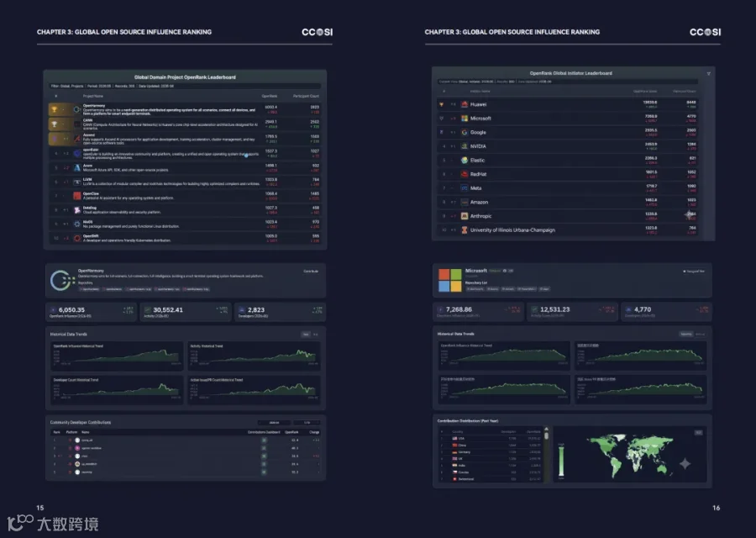
Task: Click the Huawei logo in the leaderboard
Action: [x=465, y=104]
